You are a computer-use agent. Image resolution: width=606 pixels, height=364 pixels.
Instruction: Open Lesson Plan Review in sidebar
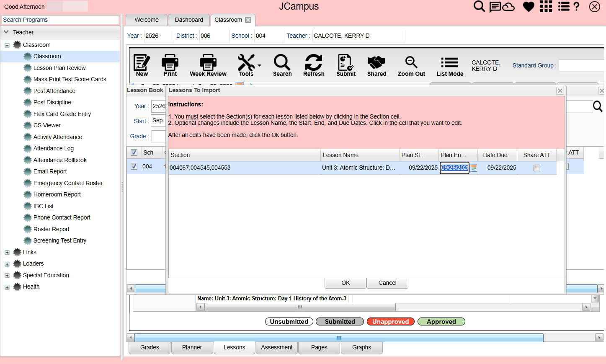59,68
